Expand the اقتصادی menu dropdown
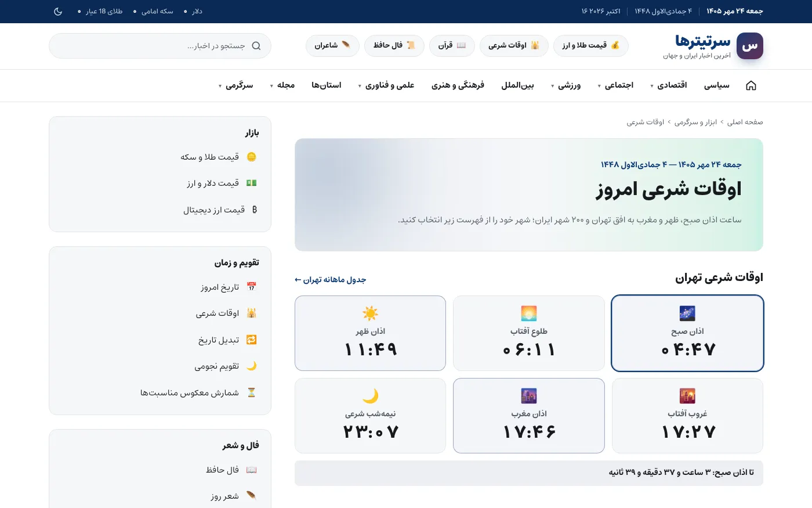Image resolution: width=812 pixels, height=508 pixels. (669, 85)
